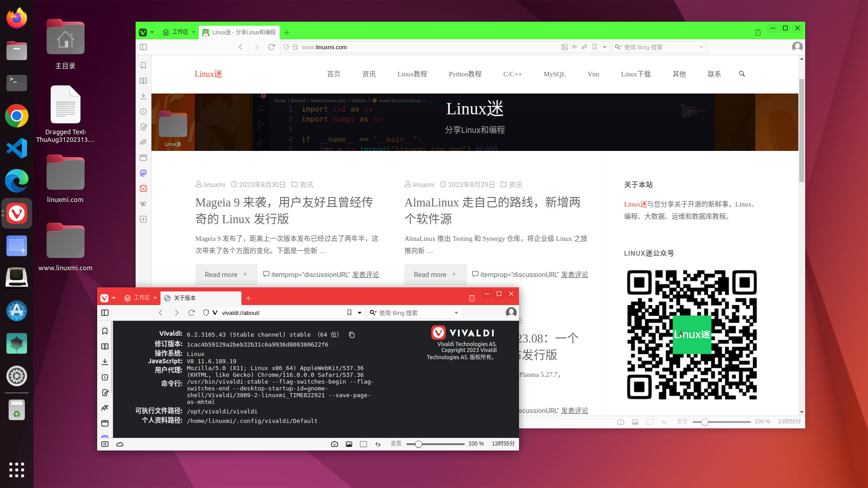Open Wikipedia web panel in linuxmi sidebar
The width and height of the screenshot is (868, 488).
(143, 204)
